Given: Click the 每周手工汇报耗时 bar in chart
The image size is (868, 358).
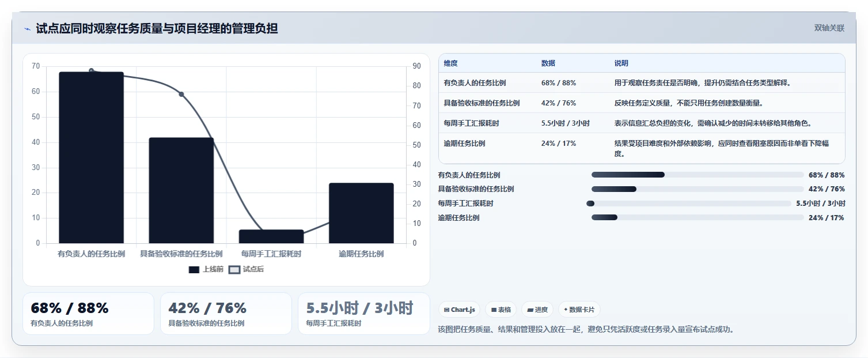Looking at the screenshot, I should 271,236.
